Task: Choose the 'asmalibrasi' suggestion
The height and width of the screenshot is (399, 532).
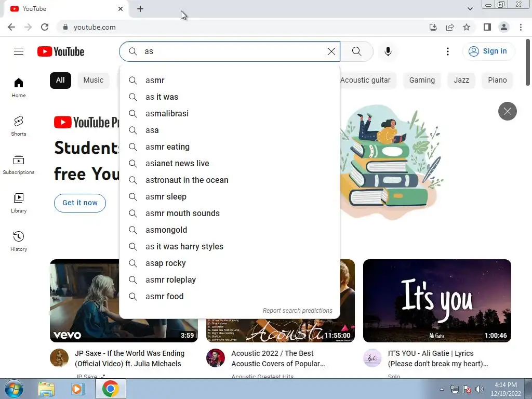Action: (230, 114)
